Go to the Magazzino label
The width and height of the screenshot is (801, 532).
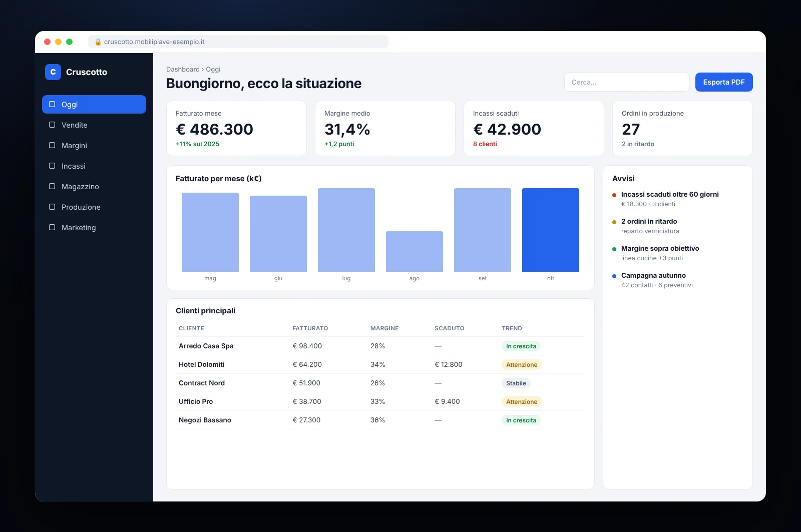point(80,187)
